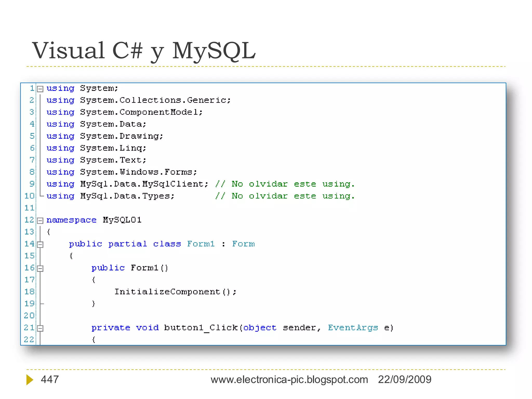Click 'using System;' on line 1
This screenshot has width=532, height=399.
pyautogui.click(x=82, y=89)
